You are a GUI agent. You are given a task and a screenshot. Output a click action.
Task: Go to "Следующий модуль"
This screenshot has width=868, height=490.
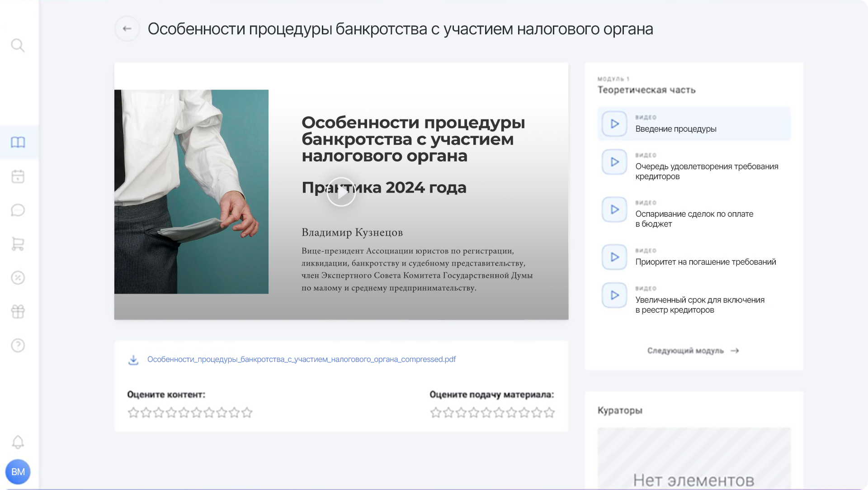click(x=693, y=351)
